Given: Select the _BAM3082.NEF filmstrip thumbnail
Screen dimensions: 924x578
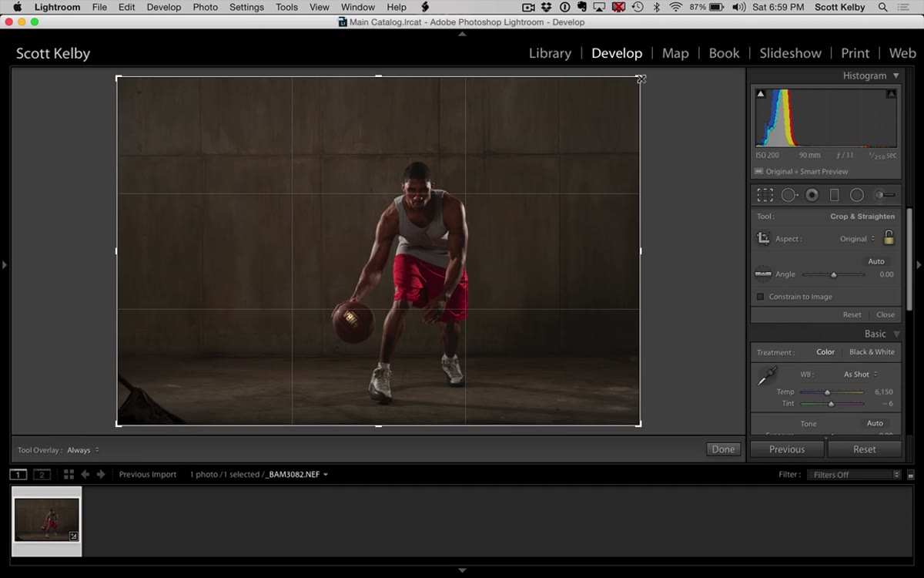Looking at the screenshot, I should [47, 520].
